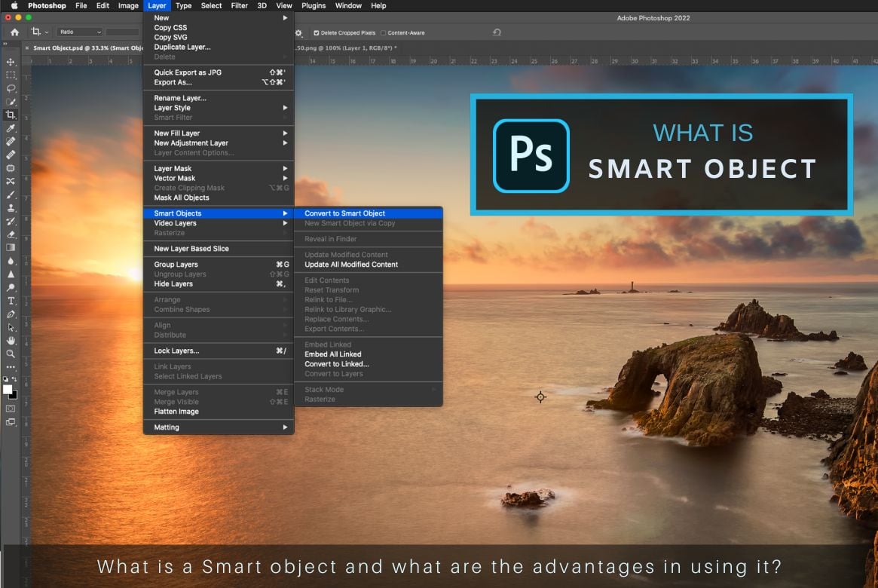Pick the Brush tool
Image resolution: width=878 pixels, height=588 pixels.
coord(11,194)
